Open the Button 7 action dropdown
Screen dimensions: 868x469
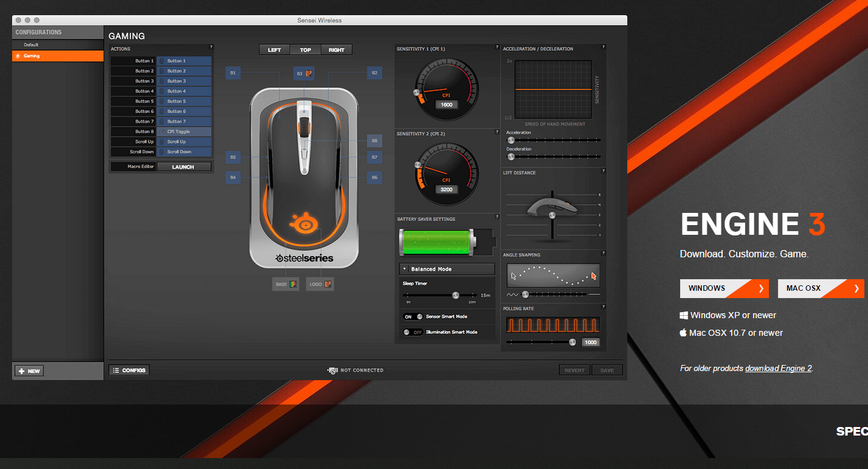pyautogui.click(x=184, y=122)
